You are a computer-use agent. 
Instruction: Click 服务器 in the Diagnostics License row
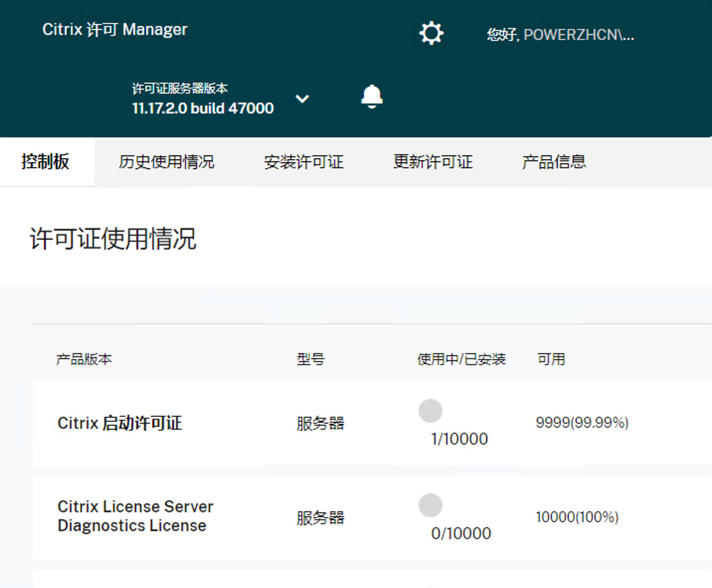[321, 518]
